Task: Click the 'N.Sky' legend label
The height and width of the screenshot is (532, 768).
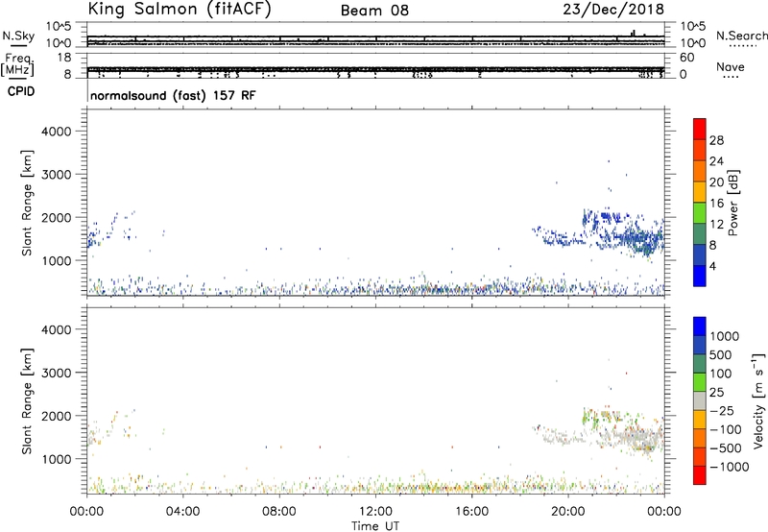Action: 18,36
